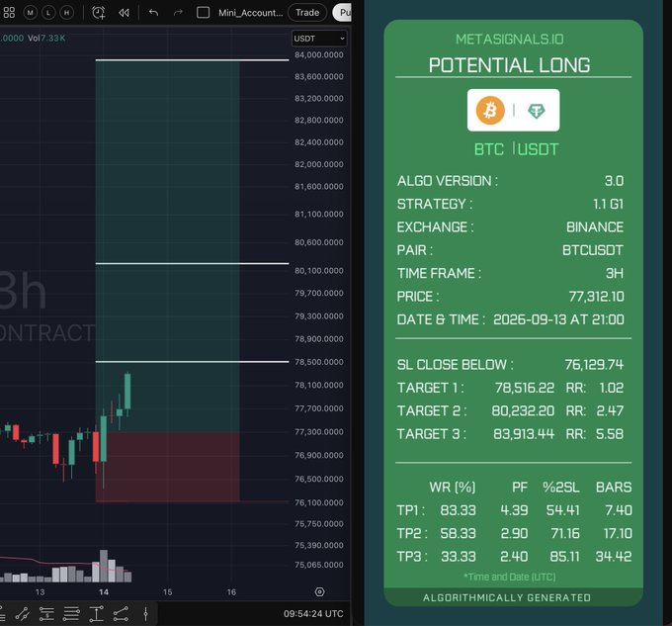The width and height of the screenshot is (672, 626).
Task: Click the USDT symbol label on card
Action: pyautogui.click(x=538, y=149)
